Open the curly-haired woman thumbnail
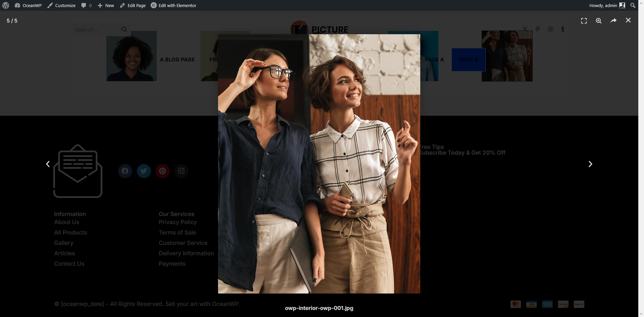644x317 pixels. (131, 56)
